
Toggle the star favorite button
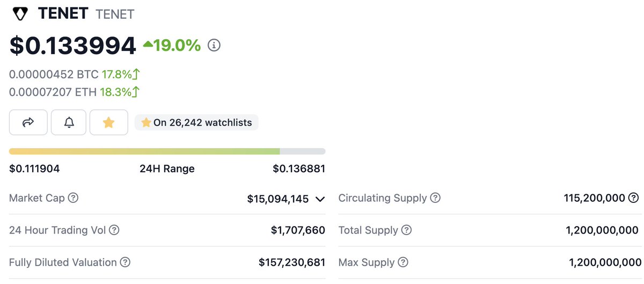pos(108,122)
